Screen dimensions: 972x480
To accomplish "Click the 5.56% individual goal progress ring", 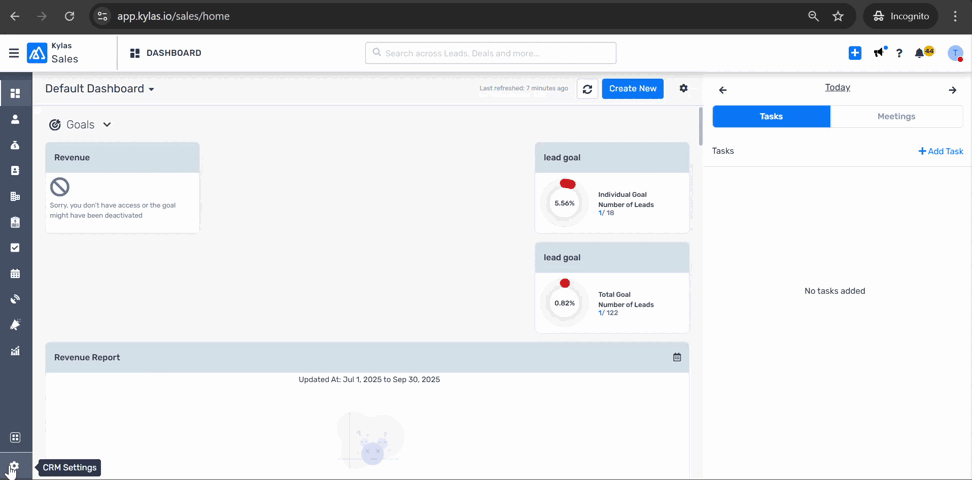I will tap(564, 203).
